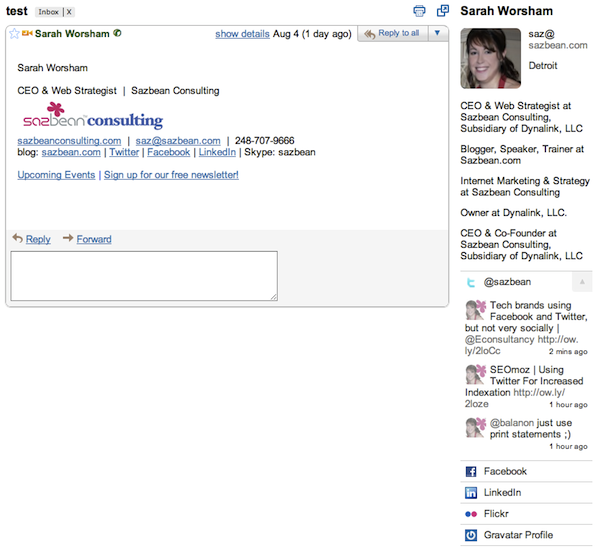Open the sazbeanconsulting.com link
Screen dimensions: 600x549
point(69,141)
